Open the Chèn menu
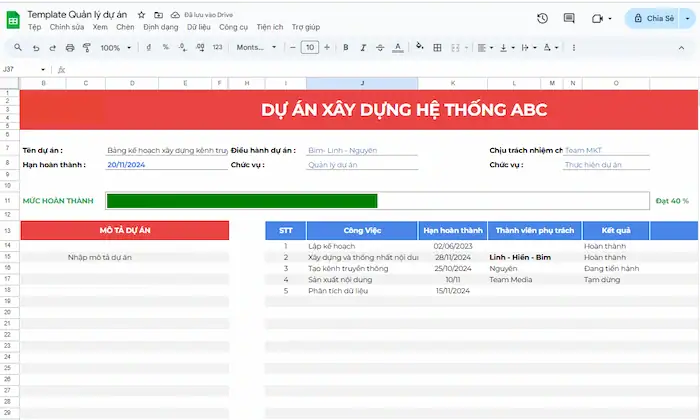700x420 pixels. point(125,27)
